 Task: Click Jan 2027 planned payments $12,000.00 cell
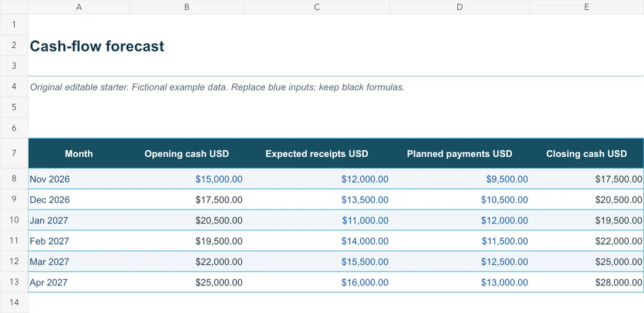[460, 221]
